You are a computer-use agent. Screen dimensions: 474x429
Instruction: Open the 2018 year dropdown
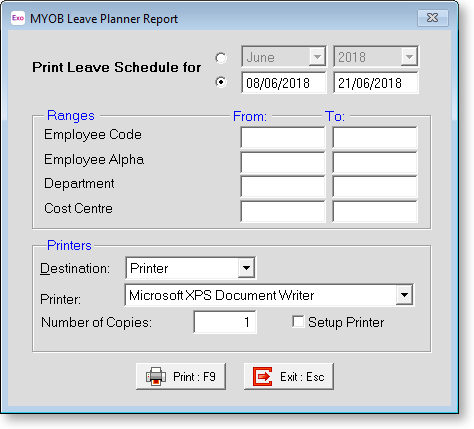409,57
